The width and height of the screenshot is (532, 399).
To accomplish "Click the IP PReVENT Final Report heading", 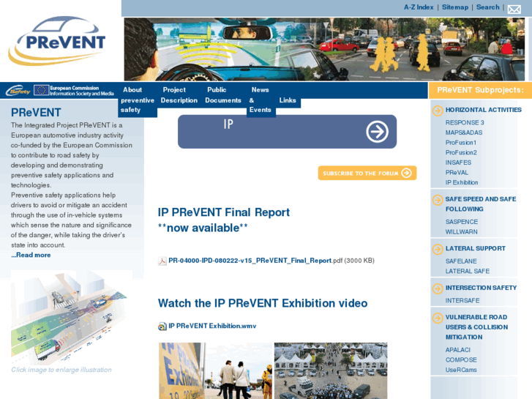I will point(224,220).
